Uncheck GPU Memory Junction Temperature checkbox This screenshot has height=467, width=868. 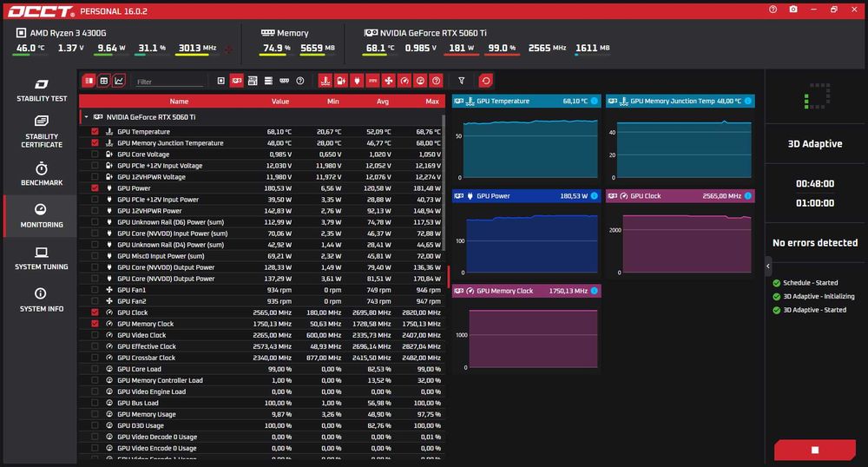[x=95, y=142]
